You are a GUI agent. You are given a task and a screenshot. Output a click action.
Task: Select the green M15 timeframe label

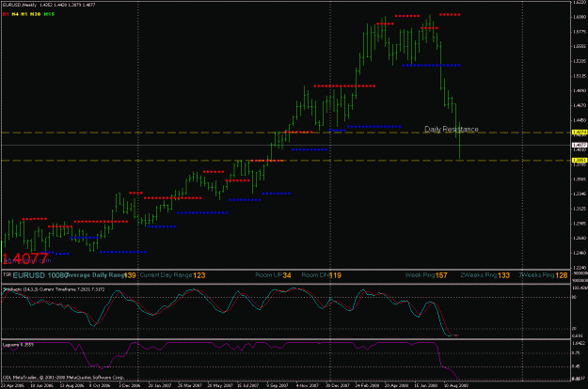pos(49,14)
